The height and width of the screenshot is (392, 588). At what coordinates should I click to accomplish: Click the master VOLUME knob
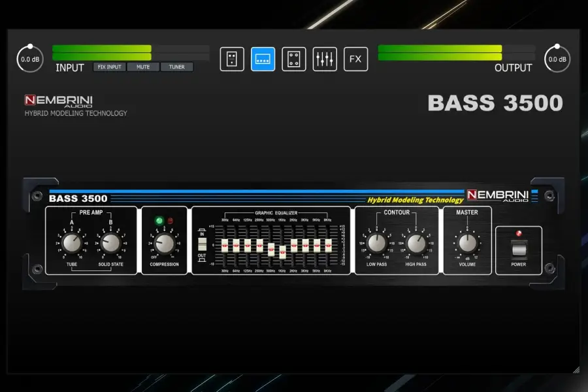pyautogui.click(x=467, y=243)
